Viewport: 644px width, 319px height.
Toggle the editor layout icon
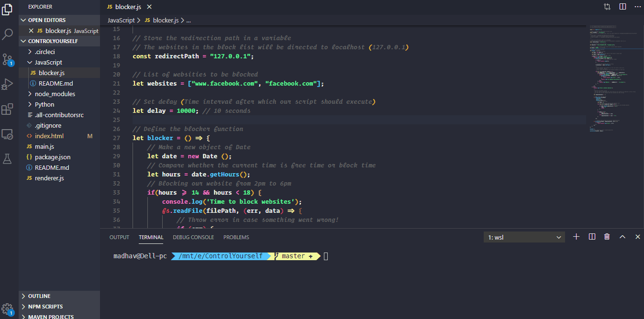point(607,6)
